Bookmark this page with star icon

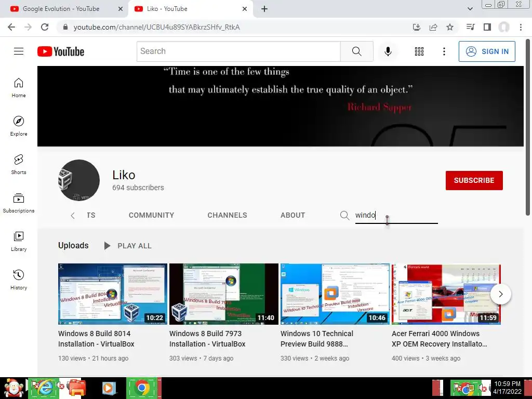(x=450, y=27)
